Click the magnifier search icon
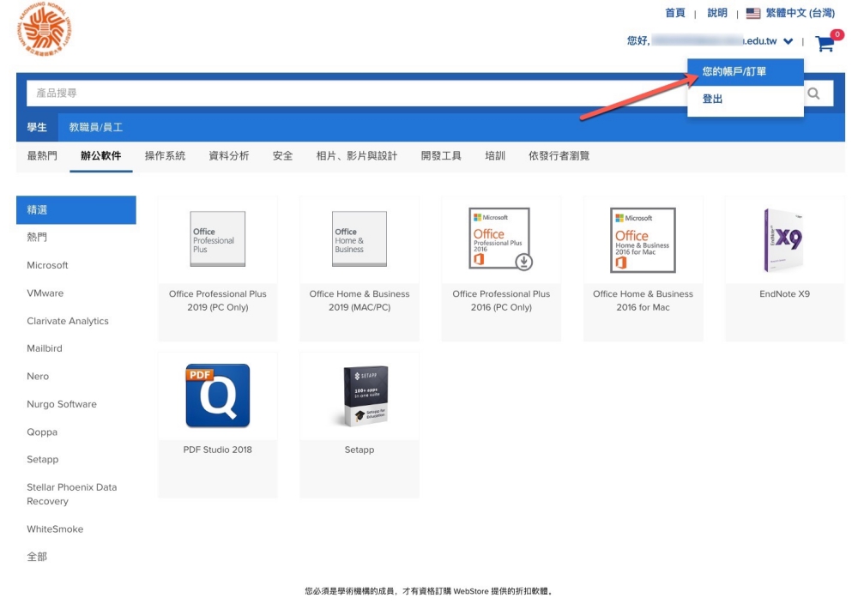858x616 pixels. click(813, 94)
